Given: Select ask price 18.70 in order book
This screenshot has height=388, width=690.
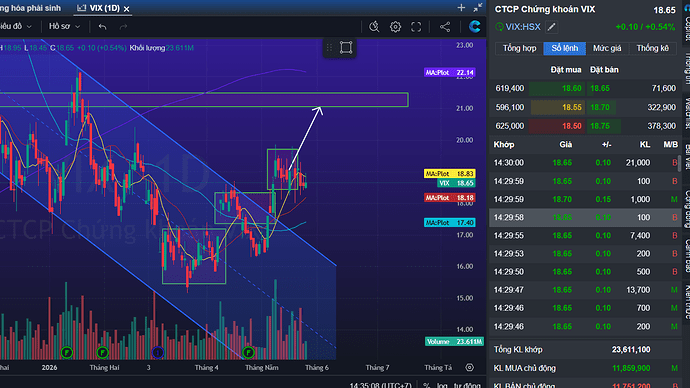Looking at the screenshot, I should point(600,107).
